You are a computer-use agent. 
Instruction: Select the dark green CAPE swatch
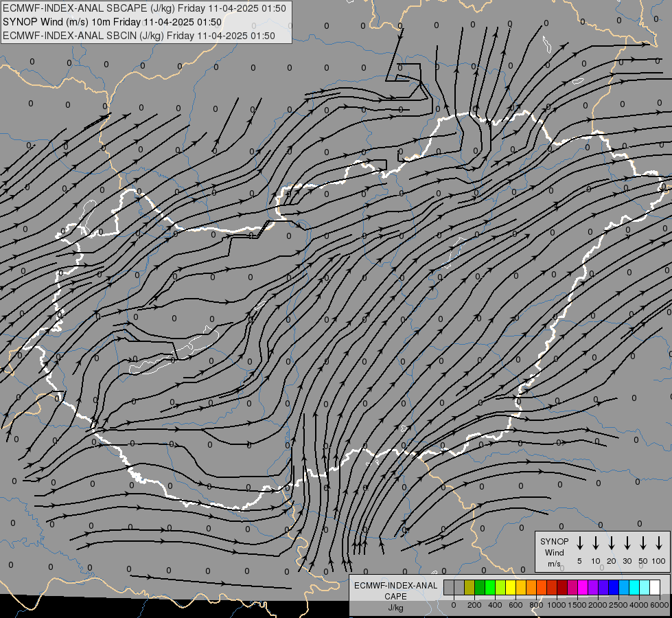[x=480, y=587]
